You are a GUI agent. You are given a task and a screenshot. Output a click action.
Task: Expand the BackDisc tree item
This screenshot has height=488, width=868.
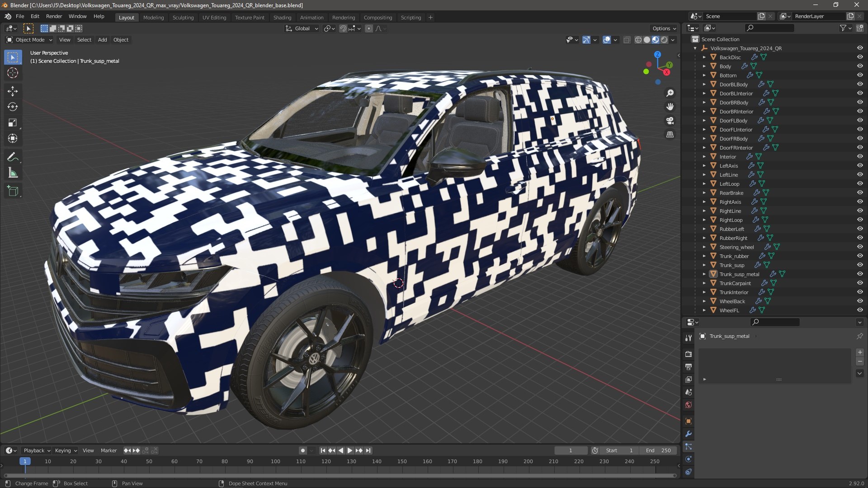tap(704, 57)
